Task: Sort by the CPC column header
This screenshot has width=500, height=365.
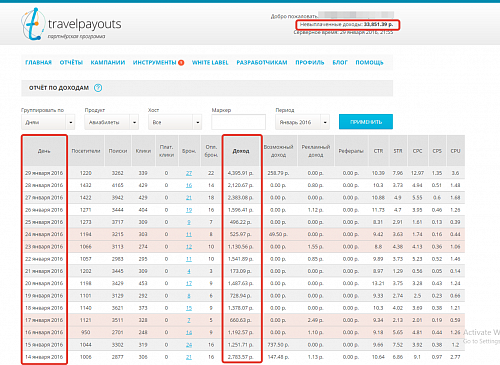Action: pyautogui.click(x=417, y=151)
